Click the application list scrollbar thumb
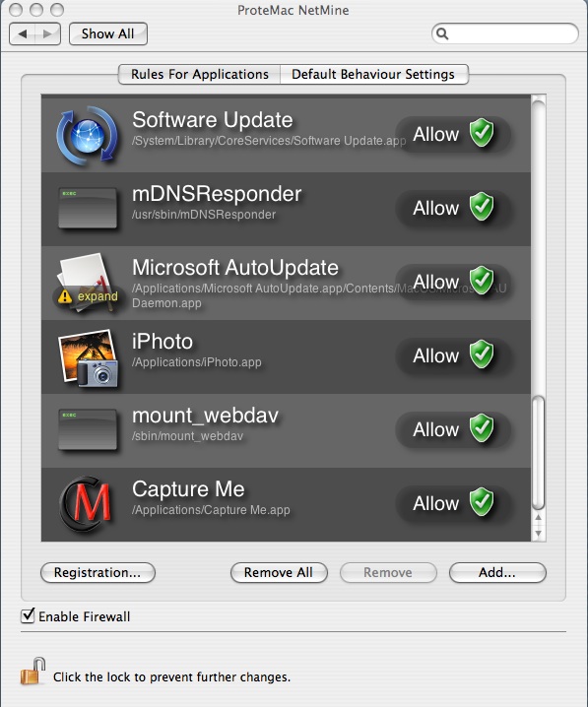This screenshot has width=588, height=707. (x=538, y=452)
